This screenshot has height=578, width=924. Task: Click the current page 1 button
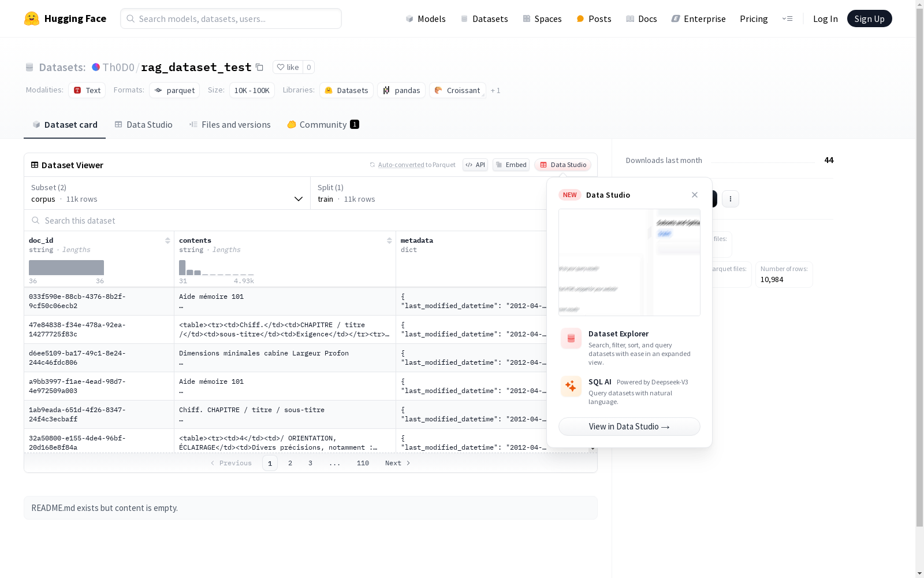270,463
